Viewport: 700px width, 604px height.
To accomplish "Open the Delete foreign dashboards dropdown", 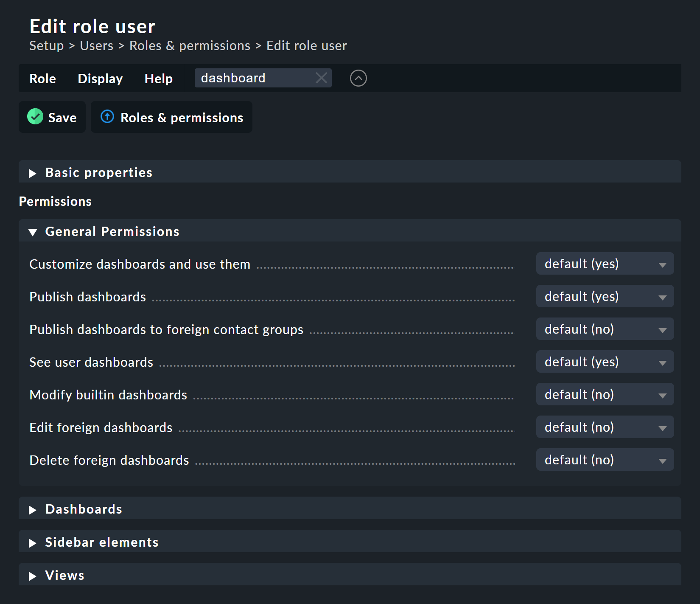I will 605,460.
